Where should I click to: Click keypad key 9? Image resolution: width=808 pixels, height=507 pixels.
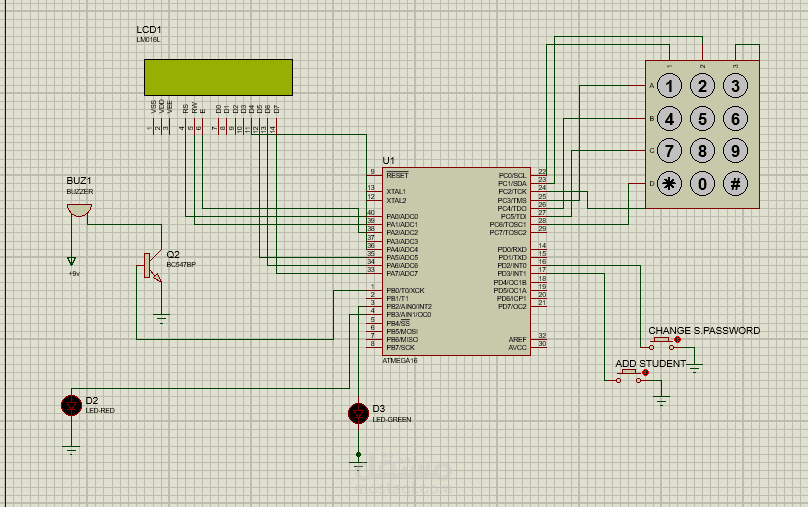pos(735,151)
